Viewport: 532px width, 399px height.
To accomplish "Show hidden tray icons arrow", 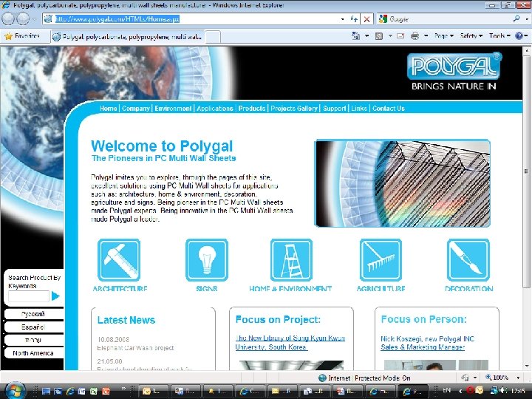I will click(460, 391).
